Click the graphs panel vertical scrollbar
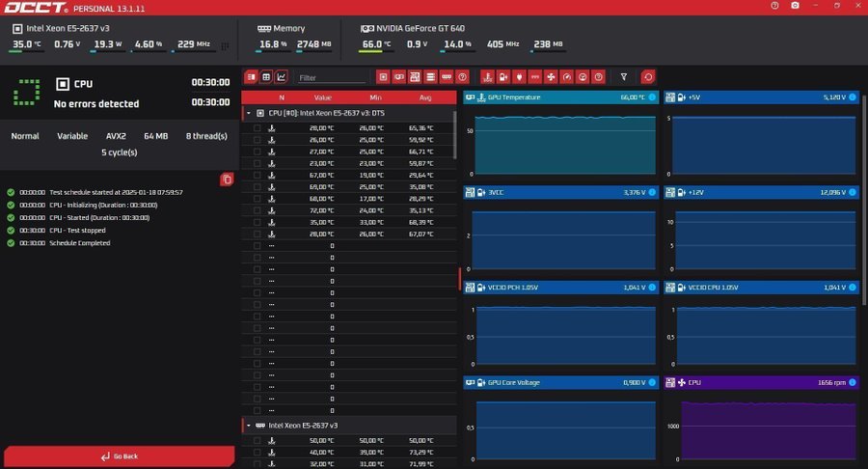Viewport: 868px width, 469px height. click(864, 200)
